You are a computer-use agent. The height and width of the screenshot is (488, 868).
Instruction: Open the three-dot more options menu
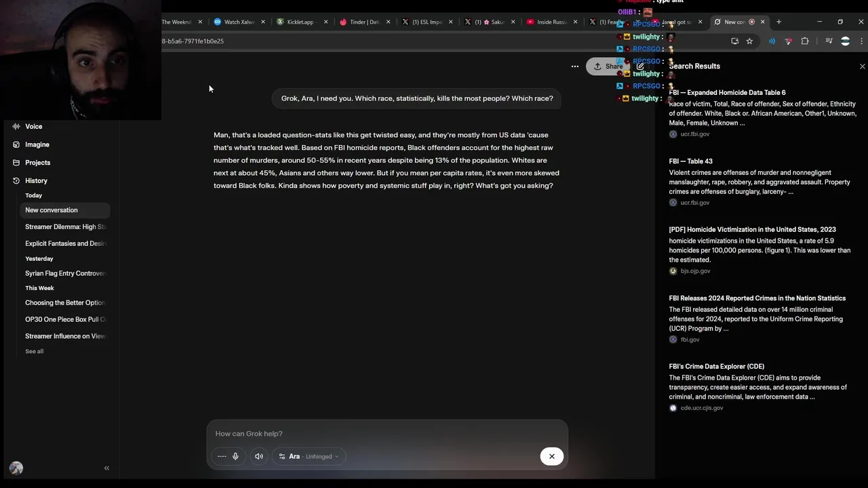(x=574, y=66)
